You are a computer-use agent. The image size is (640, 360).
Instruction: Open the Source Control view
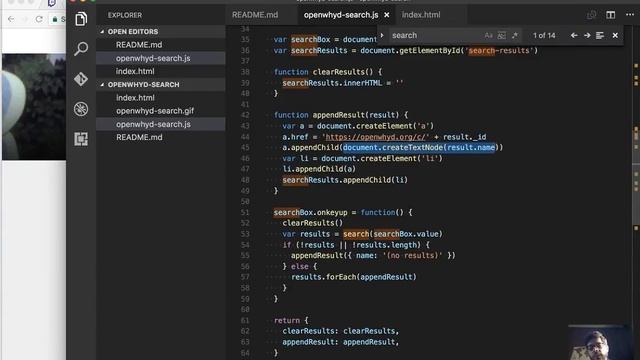point(81,78)
